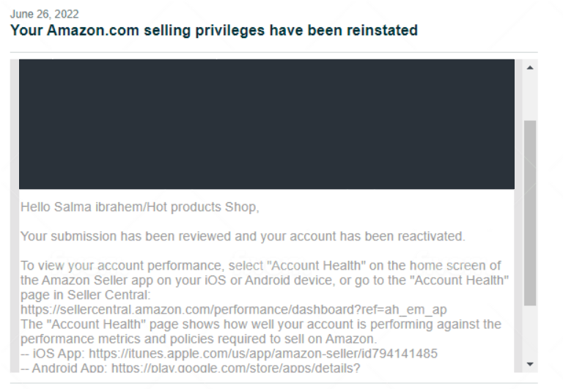
Task: Click the June 26, 2022 date label
Action: click(x=44, y=14)
